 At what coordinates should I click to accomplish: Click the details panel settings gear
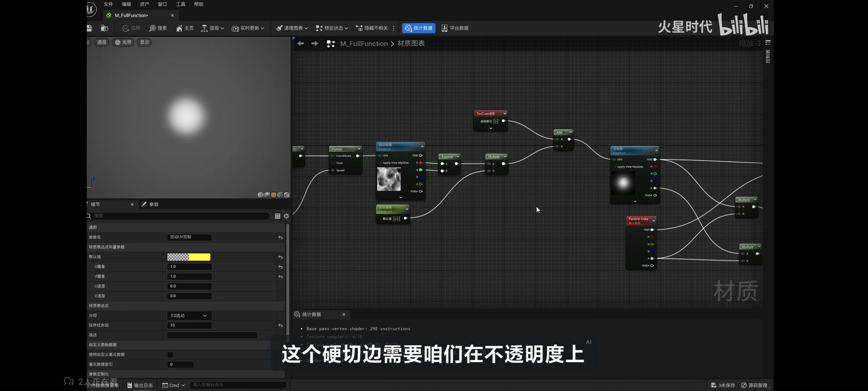pos(286,216)
